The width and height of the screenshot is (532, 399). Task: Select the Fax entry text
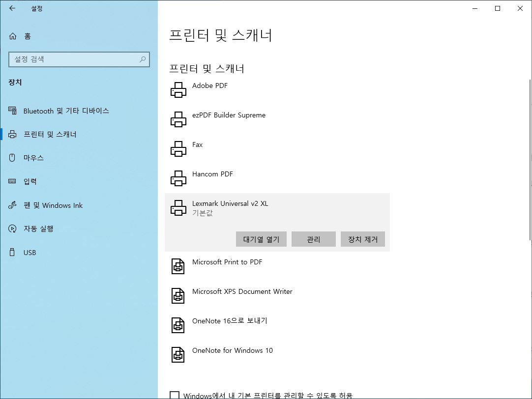click(197, 145)
